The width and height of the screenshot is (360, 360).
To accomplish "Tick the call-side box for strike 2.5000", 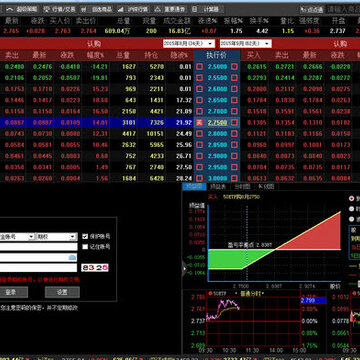I will (x=199, y=67).
